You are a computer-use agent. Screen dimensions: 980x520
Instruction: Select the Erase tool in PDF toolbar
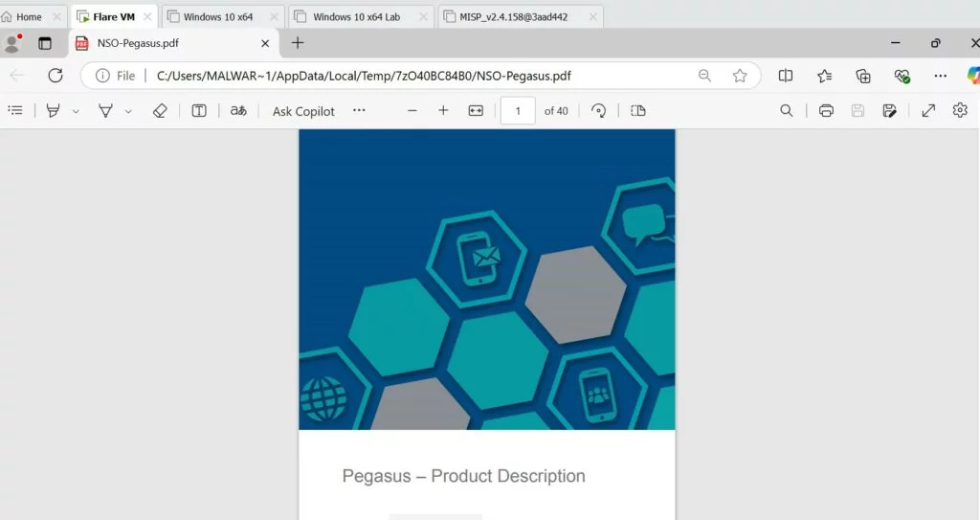(x=160, y=111)
